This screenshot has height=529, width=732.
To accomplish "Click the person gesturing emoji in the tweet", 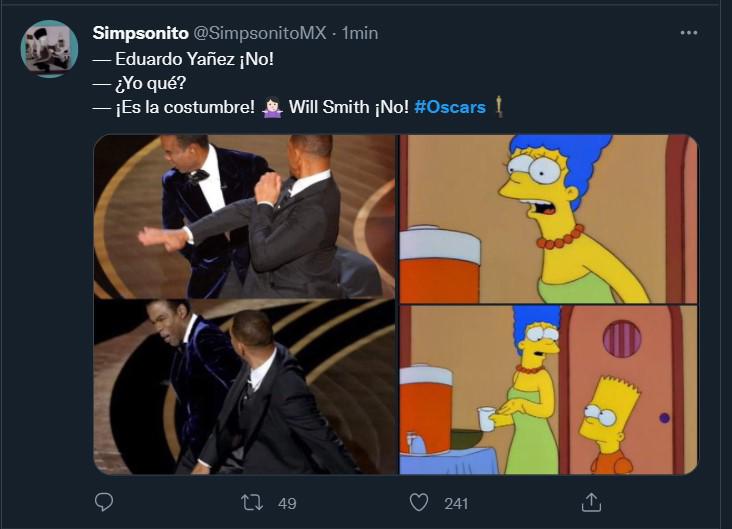I will tap(272, 107).
